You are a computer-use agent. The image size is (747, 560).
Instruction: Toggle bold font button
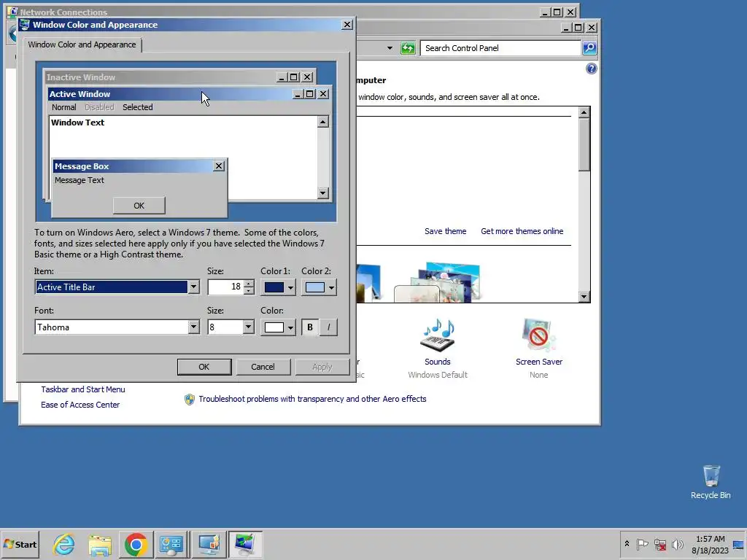tap(310, 327)
